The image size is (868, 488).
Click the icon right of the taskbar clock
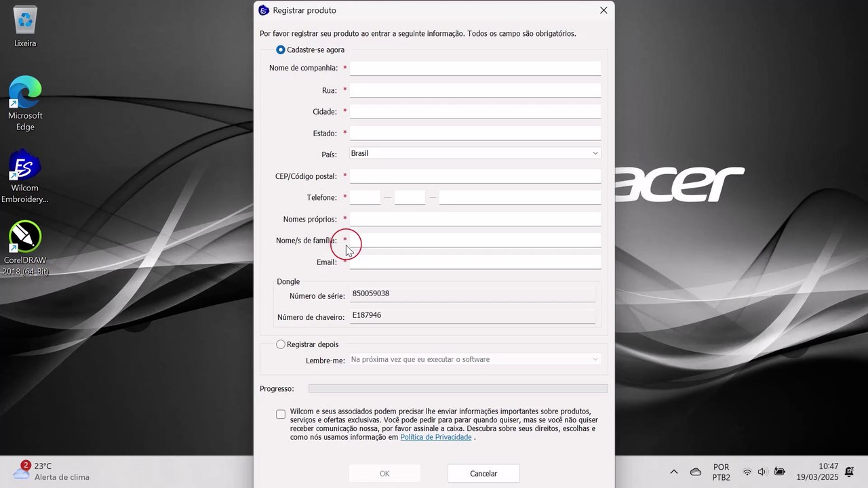click(849, 472)
